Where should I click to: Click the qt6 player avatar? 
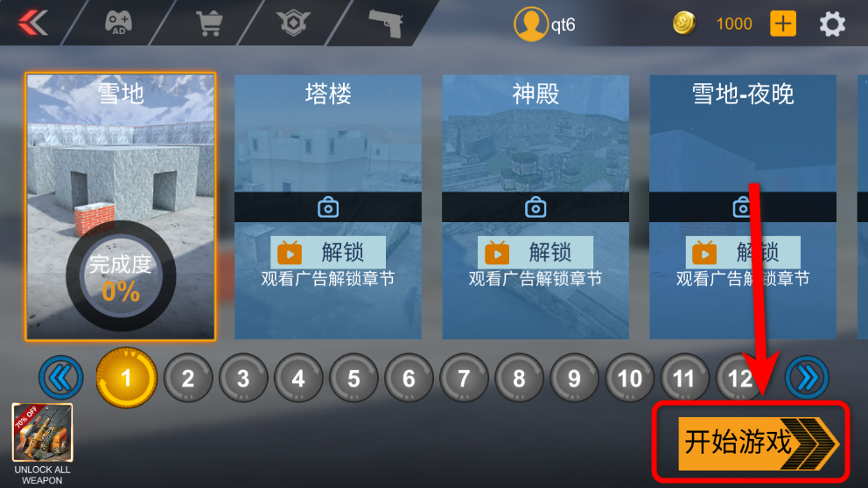531,24
